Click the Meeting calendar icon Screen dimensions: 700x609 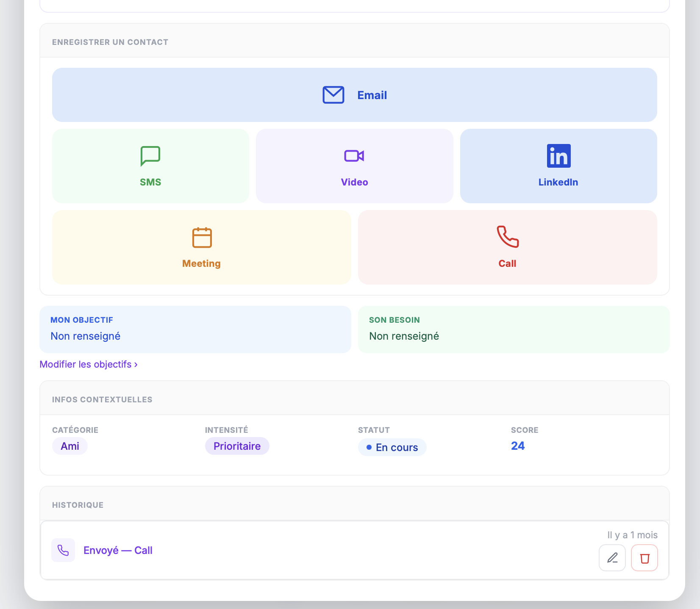click(202, 237)
